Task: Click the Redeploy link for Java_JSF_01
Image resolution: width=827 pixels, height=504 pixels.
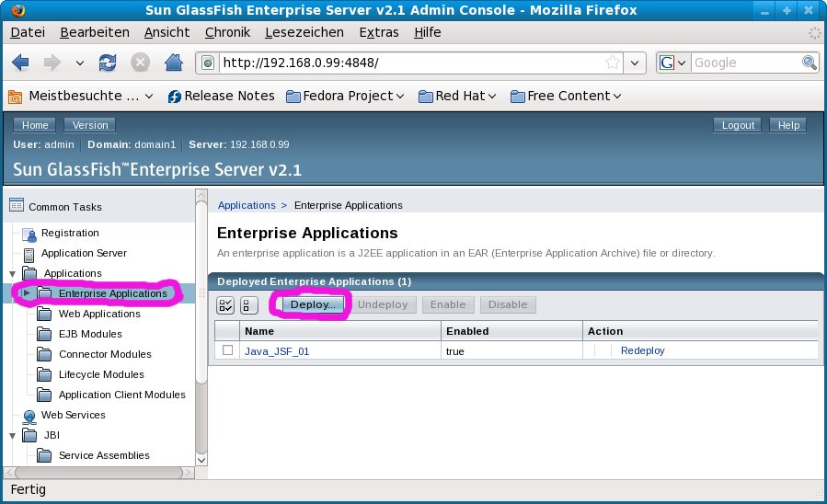Action: tap(642, 350)
